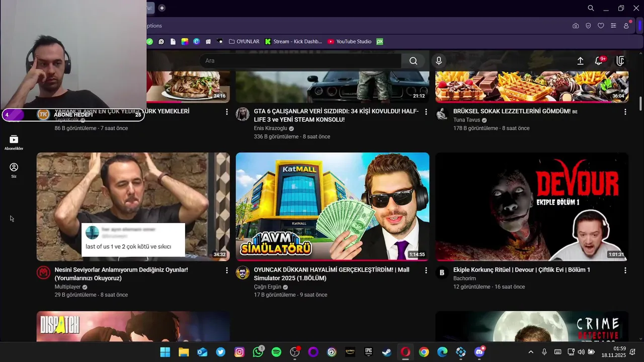Open 'Ekiple Korkunç Ritüel | Devour' video title

[x=522, y=270]
